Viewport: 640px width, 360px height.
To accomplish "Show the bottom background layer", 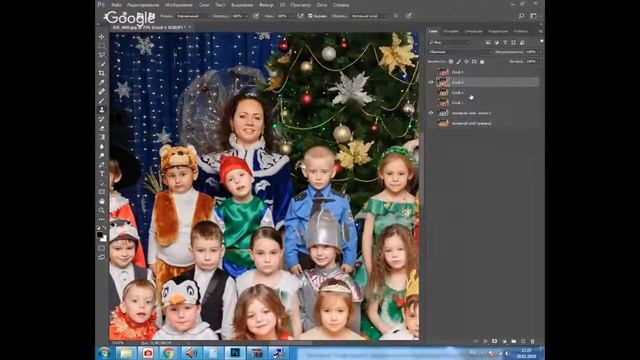I will tap(431, 123).
